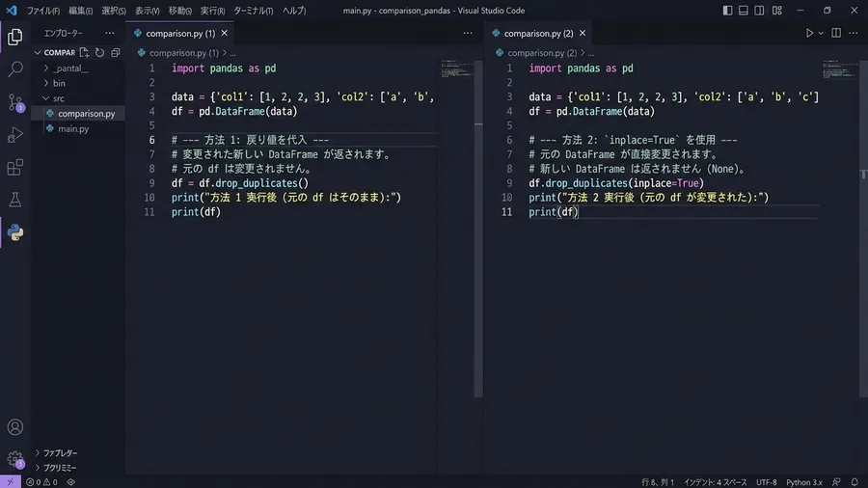Customize the editor layout
The image size is (868, 488).
pos(777,11)
